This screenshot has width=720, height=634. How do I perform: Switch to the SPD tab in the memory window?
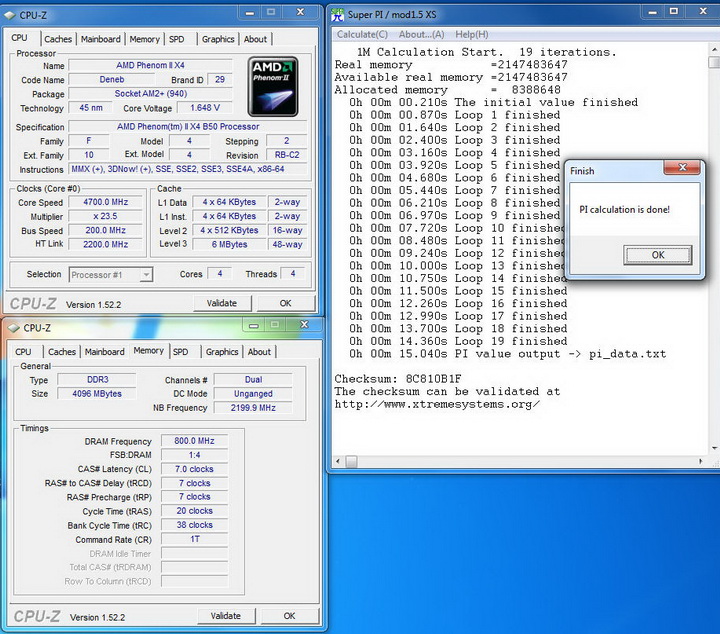(180, 352)
